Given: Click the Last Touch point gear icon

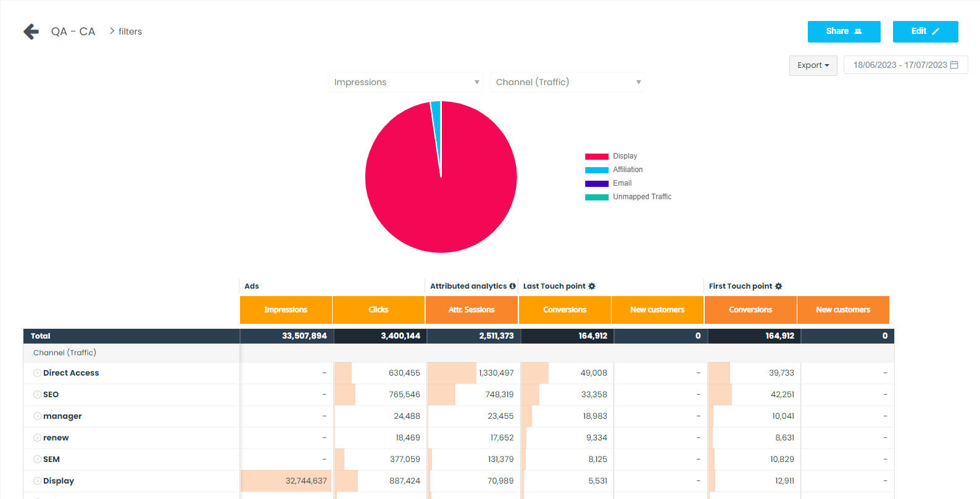Looking at the screenshot, I should [x=592, y=286].
